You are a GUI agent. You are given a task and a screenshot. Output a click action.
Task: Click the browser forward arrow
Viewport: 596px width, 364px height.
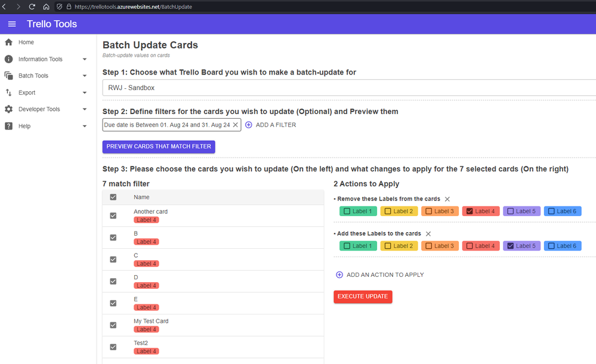click(x=18, y=7)
